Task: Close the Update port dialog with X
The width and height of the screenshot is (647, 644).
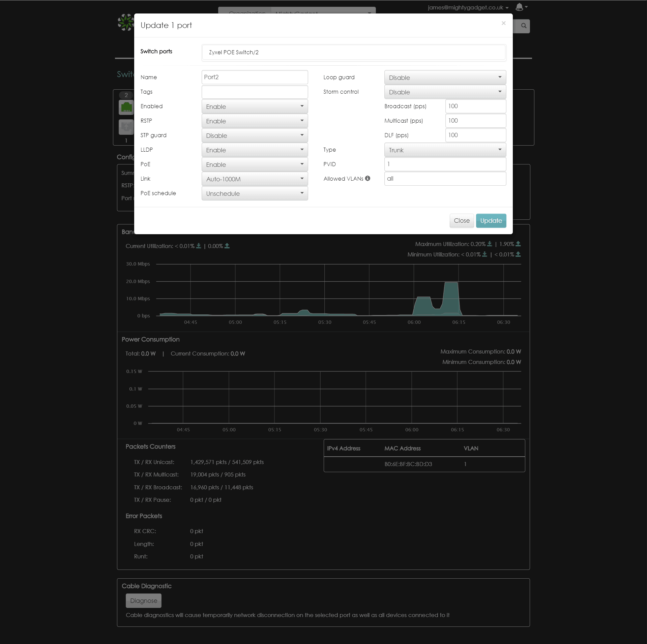Action: point(503,23)
